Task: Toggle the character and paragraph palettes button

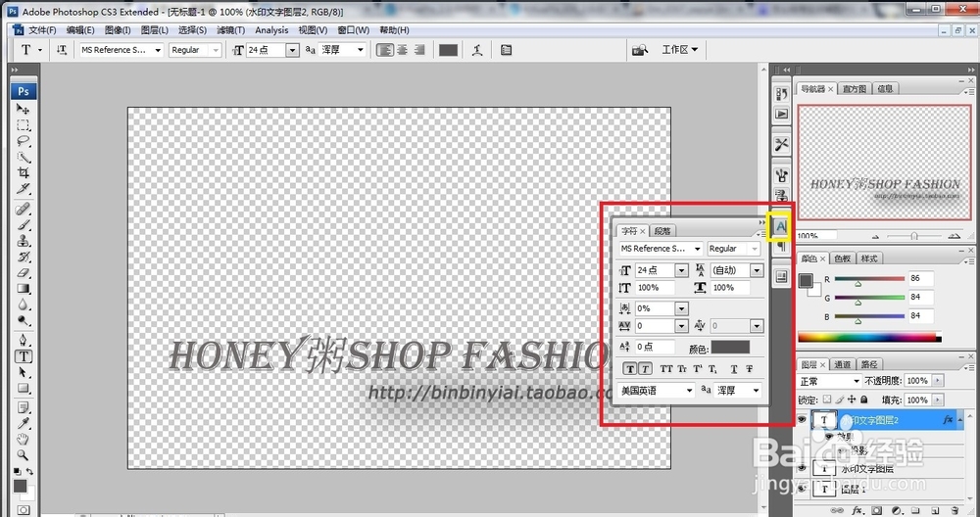Action: pos(507,50)
